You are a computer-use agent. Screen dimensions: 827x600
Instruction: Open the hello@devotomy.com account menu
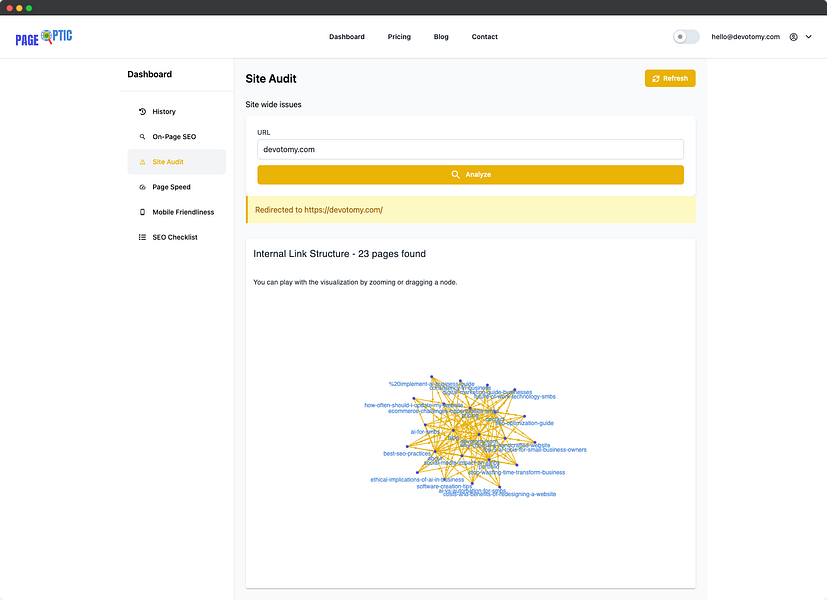pyautogui.click(x=745, y=37)
